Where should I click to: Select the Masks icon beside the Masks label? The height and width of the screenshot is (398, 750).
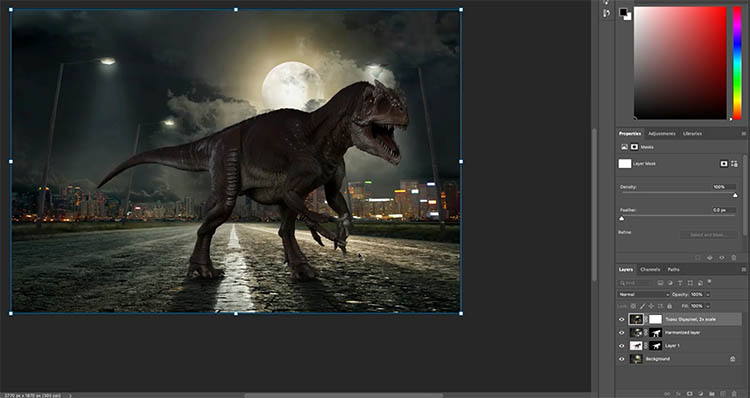pyautogui.click(x=634, y=147)
